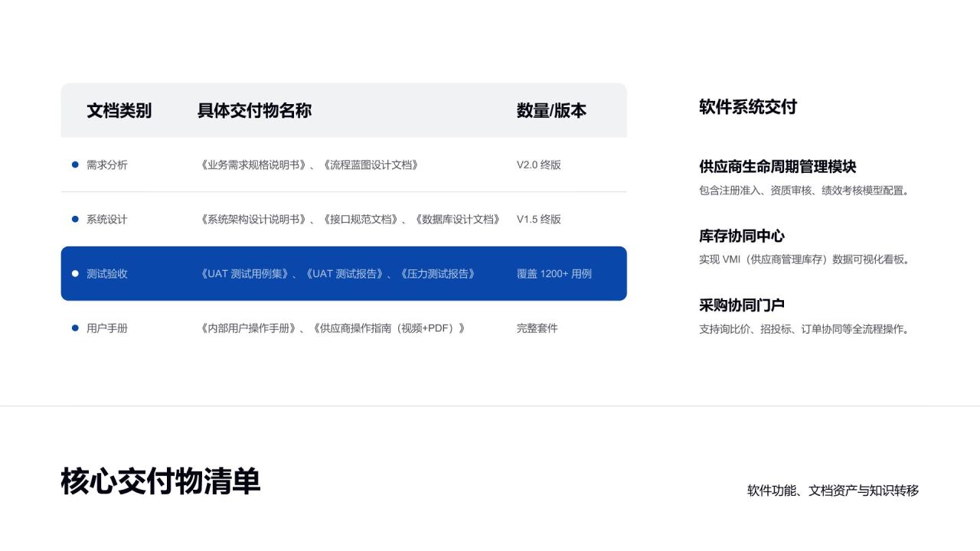Click the 库存协同中心 heading
The image size is (980, 551).
[742, 236]
